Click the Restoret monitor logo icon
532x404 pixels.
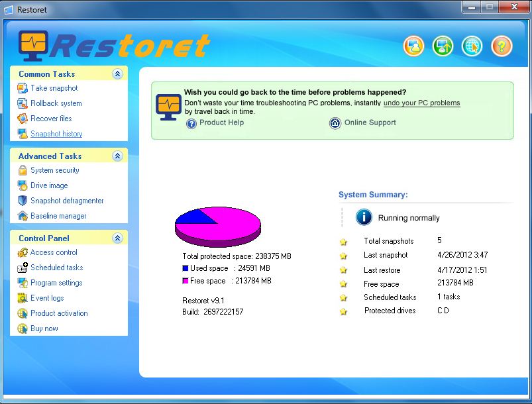click(x=33, y=46)
